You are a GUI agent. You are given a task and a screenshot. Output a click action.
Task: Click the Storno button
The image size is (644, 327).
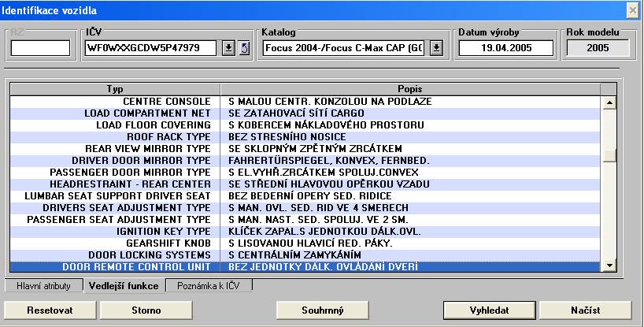pyautogui.click(x=146, y=310)
